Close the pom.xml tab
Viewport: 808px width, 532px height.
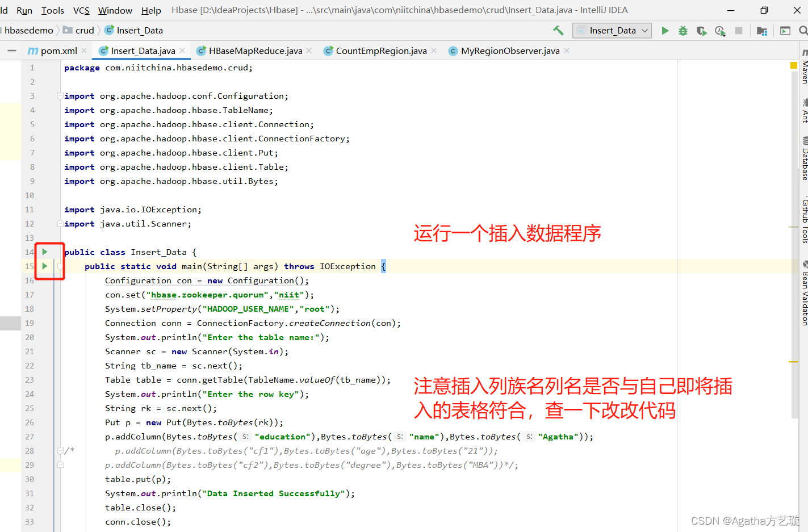tap(84, 51)
